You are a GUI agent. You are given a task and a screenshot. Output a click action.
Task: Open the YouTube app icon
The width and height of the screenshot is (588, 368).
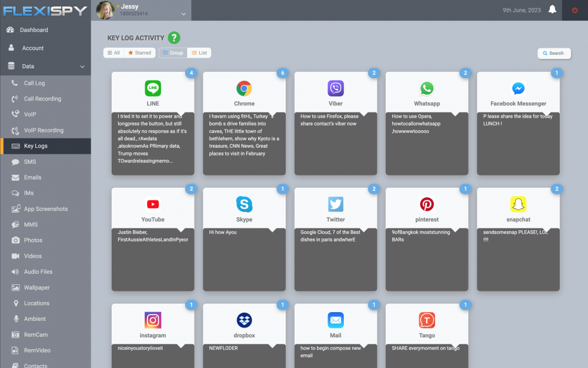153,204
